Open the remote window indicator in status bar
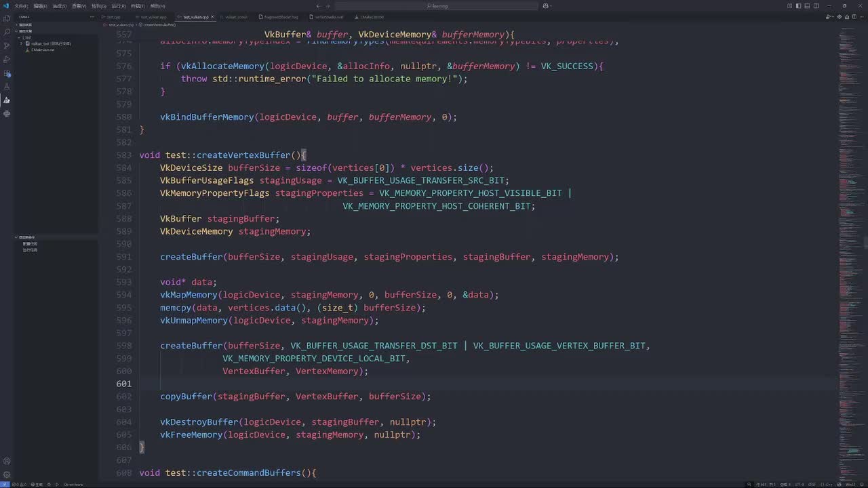This screenshot has width=868, height=488. pos(5,485)
